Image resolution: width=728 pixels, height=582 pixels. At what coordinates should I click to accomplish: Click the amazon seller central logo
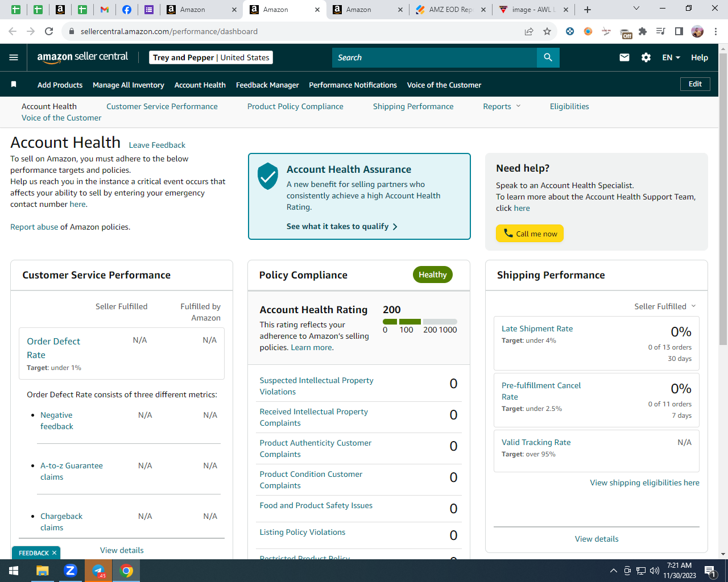pos(82,57)
